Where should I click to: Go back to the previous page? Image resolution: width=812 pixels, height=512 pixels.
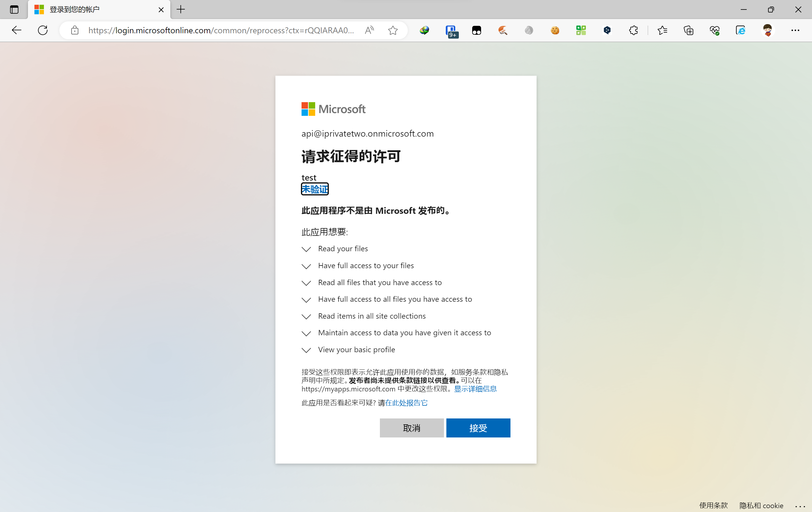(17, 30)
